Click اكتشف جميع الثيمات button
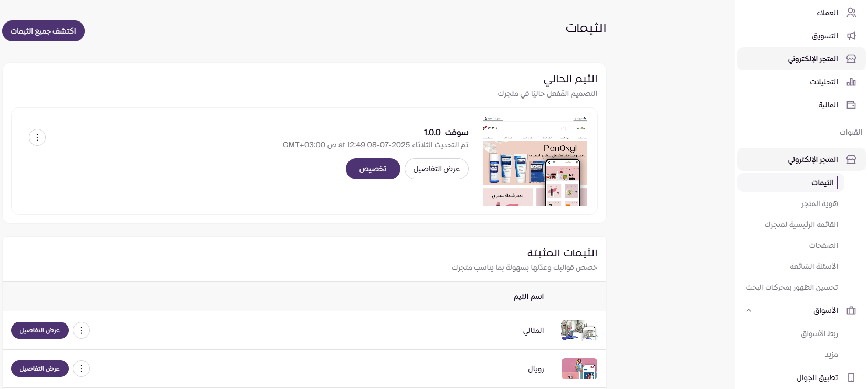Image resolution: width=868 pixels, height=389 pixels. pyautogui.click(x=44, y=31)
